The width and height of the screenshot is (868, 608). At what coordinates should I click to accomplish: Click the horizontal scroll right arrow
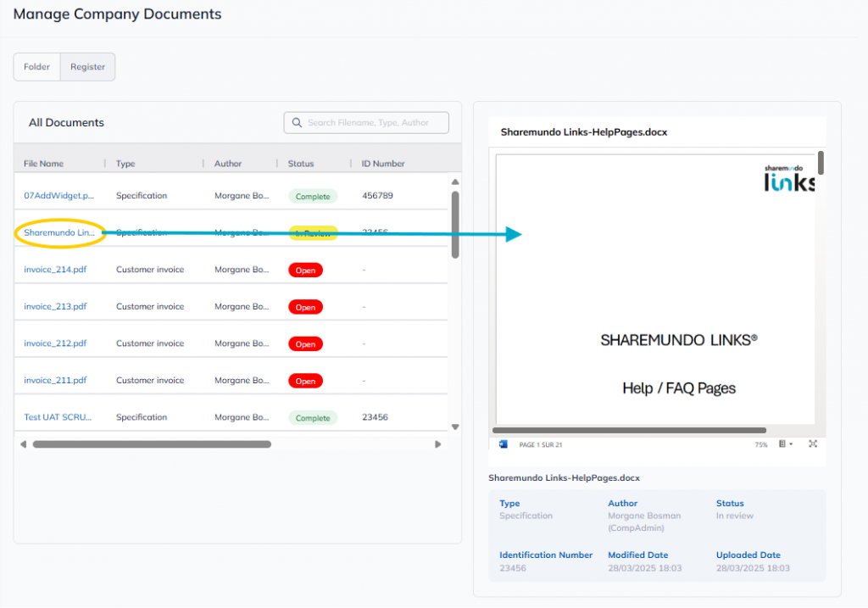438,443
